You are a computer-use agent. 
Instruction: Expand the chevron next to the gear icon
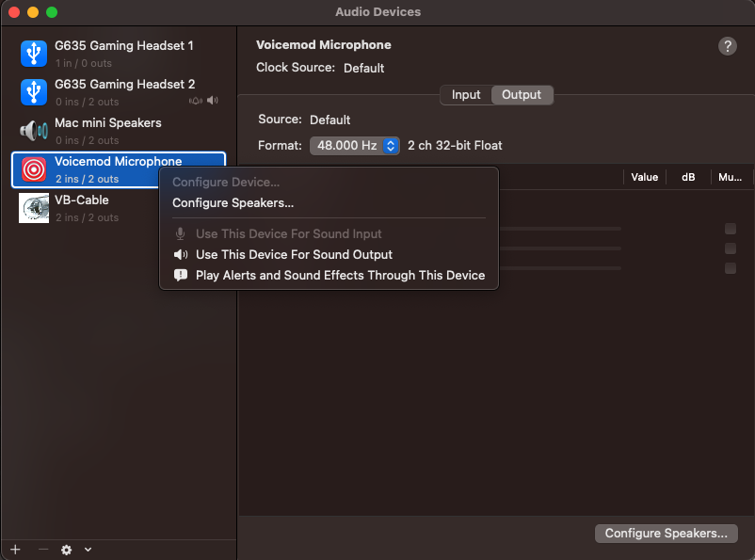[x=88, y=550]
